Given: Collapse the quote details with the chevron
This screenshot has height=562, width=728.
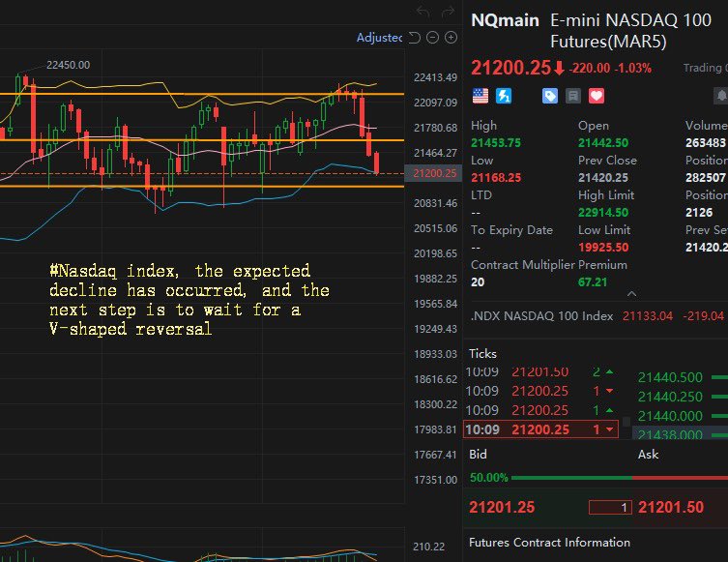Looking at the screenshot, I should 631,294.
